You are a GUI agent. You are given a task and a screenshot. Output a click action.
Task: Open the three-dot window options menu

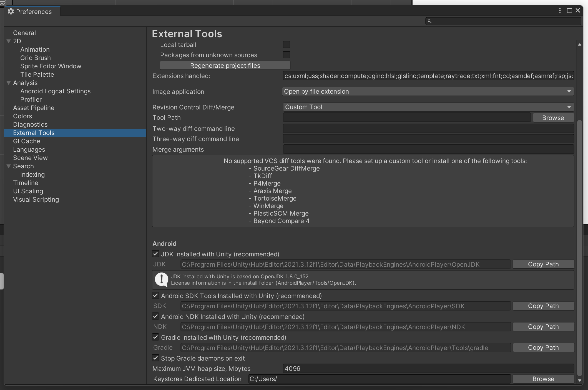(560, 10)
